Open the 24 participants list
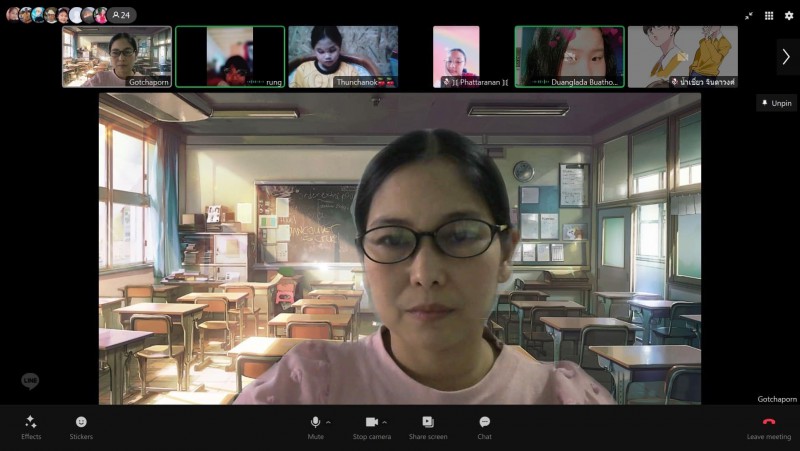 coord(123,15)
